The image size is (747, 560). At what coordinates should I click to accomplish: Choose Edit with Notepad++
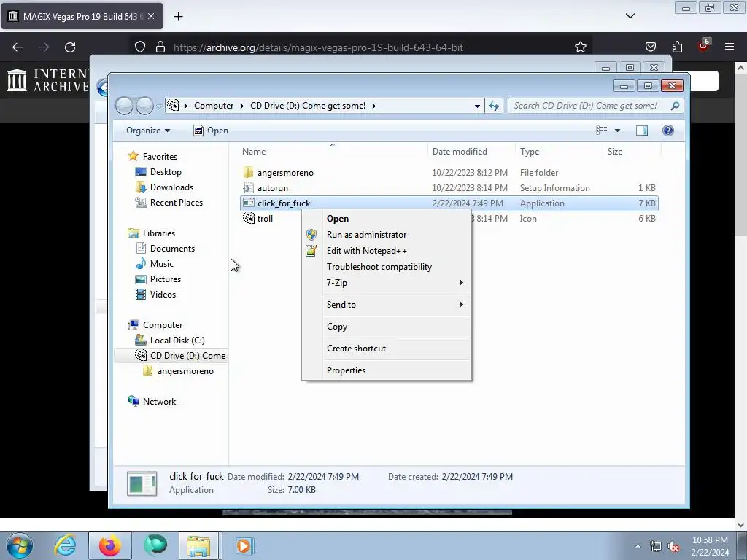tap(387, 251)
